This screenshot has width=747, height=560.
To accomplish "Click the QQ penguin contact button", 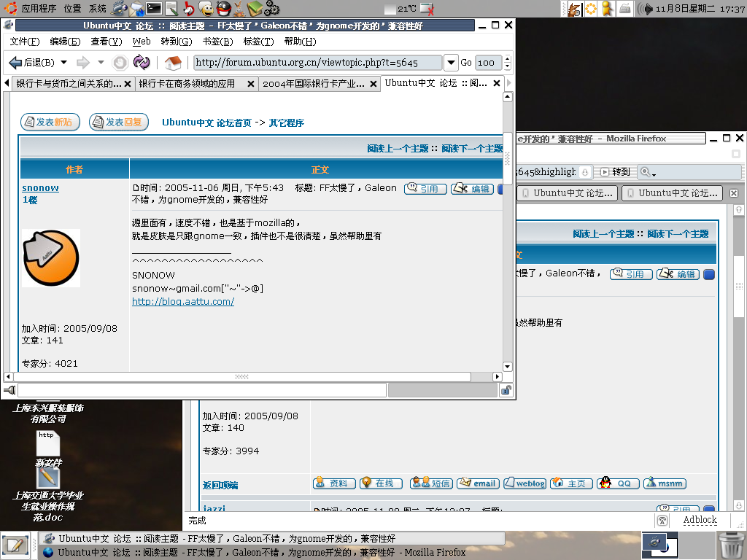I will point(619,483).
